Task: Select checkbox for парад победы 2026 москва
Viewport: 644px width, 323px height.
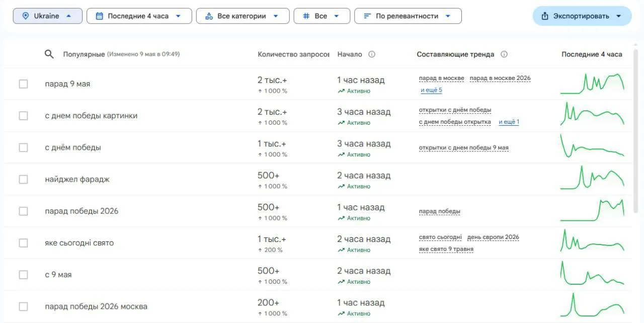Action: [23, 306]
